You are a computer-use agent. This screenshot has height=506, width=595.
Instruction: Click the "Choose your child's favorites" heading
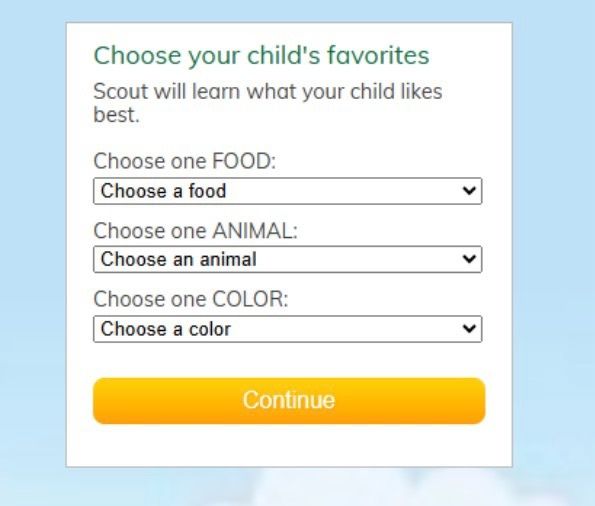[x=261, y=56]
